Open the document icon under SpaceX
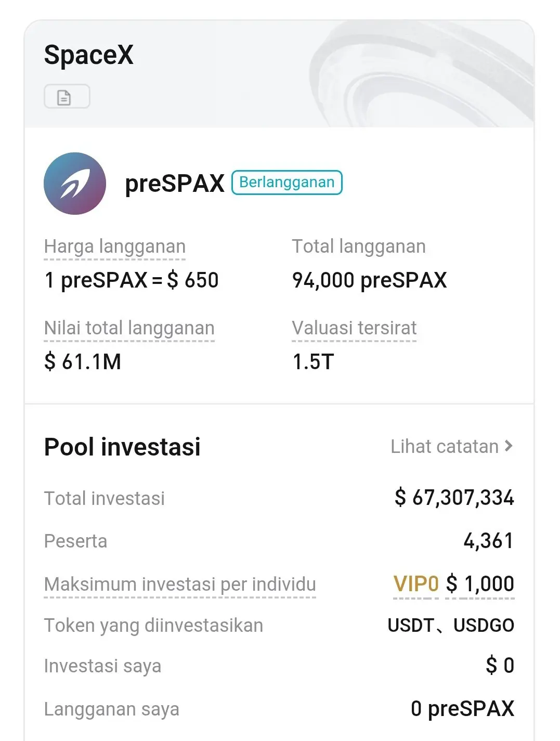 click(x=67, y=97)
